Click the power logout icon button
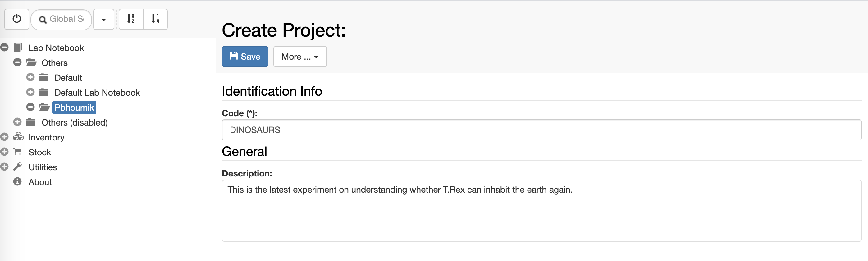 click(x=16, y=19)
